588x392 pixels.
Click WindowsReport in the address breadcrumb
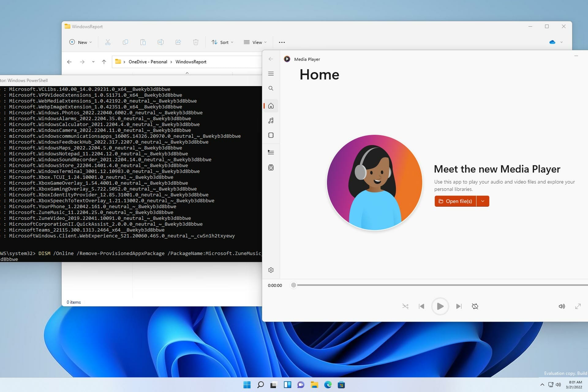coord(191,62)
